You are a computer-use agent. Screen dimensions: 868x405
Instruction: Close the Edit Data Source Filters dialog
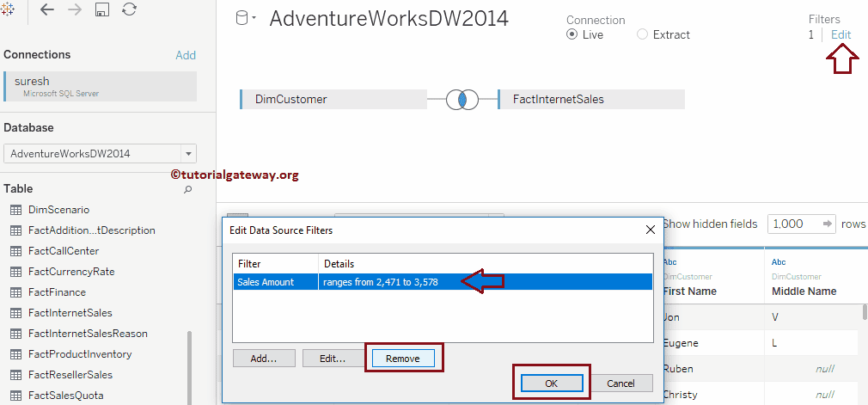[651, 230]
